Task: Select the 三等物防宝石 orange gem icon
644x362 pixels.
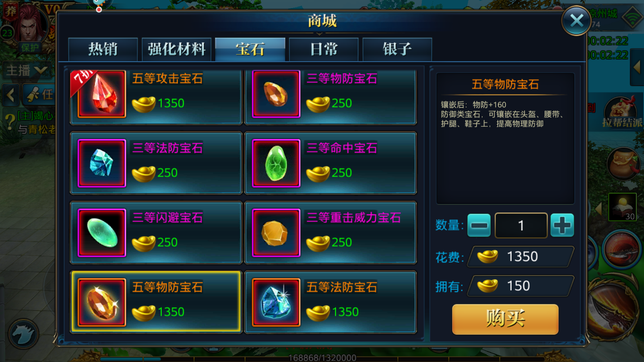Action: click(276, 94)
